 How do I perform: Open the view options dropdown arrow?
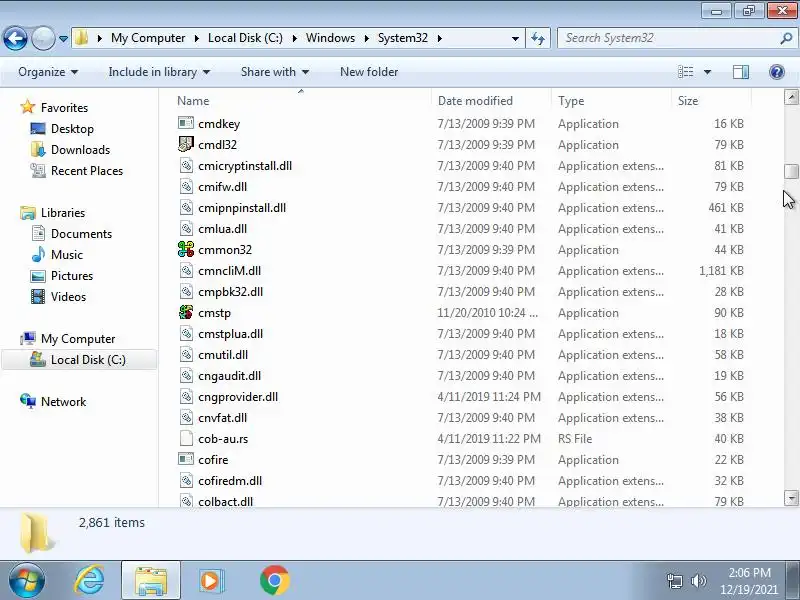707,72
